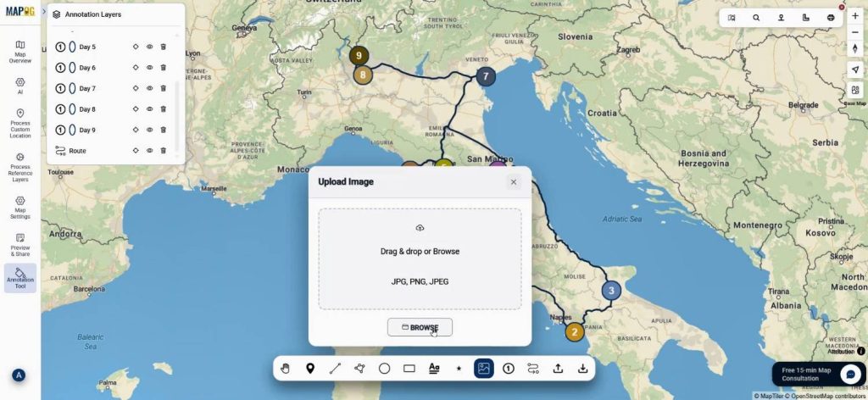Click the Day 8 layer label
Screen dimensions: 868x400
87,109
